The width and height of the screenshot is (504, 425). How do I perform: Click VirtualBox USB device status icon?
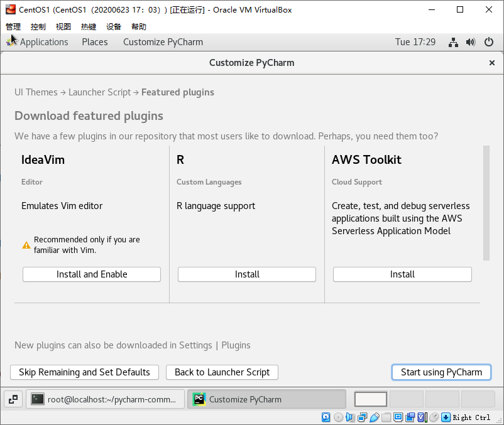point(375,417)
